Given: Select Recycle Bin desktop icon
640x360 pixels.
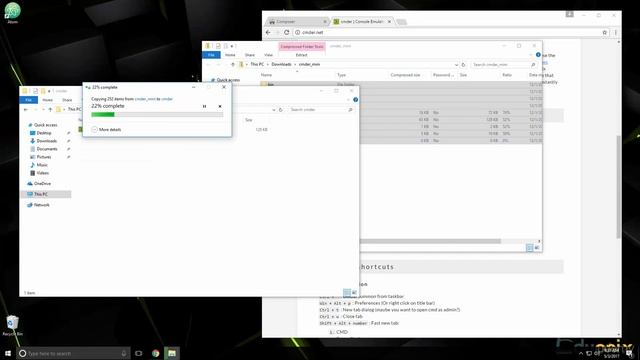Looking at the screenshot, I should [12, 325].
